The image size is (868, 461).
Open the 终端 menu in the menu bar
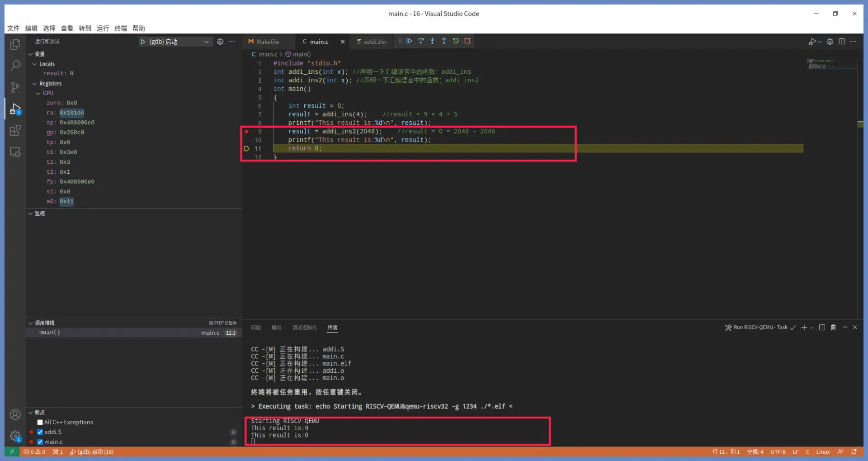(x=121, y=28)
